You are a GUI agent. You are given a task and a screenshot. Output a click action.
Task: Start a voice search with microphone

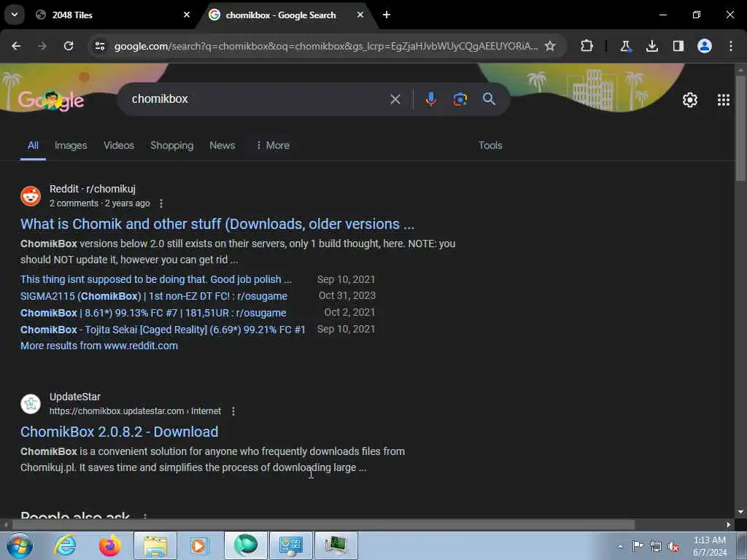coord(430,99)
